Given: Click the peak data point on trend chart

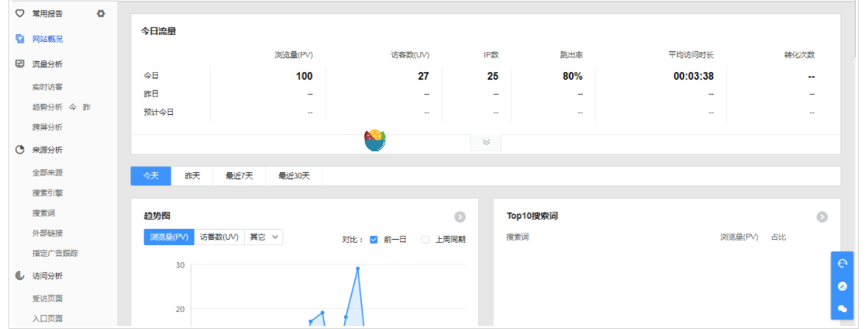Looking at the screenshot, I should [357, 268].
